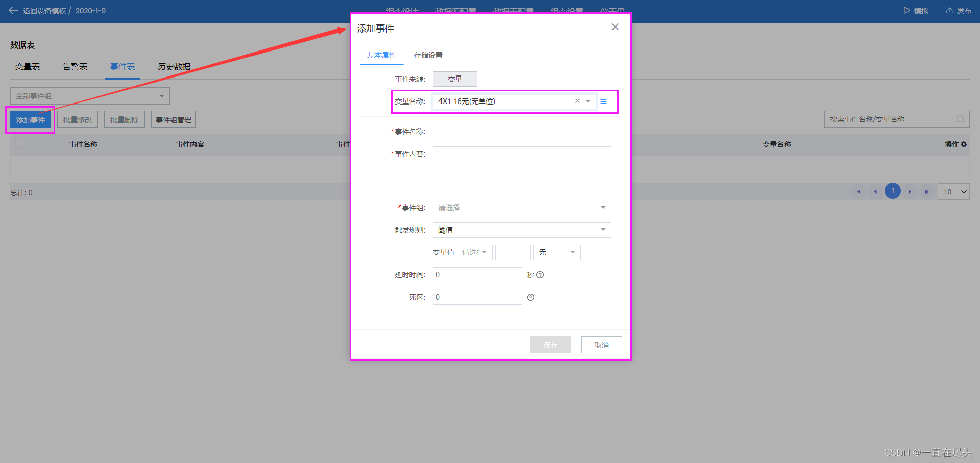
Task: Switch to the 存储设置 tab
Action: point(428,55)
